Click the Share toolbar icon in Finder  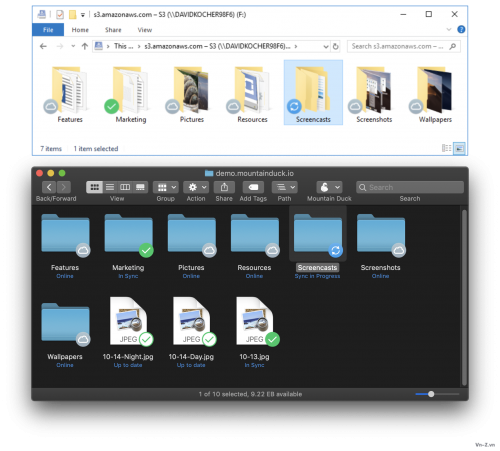(x=224, y=187)
